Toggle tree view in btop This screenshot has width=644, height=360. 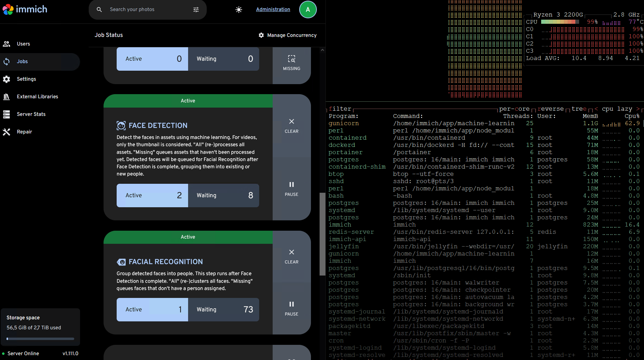579,109
